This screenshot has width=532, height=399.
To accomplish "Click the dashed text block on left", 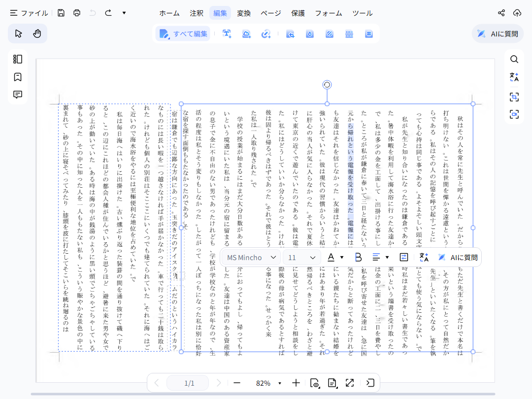I will (114, 228).
